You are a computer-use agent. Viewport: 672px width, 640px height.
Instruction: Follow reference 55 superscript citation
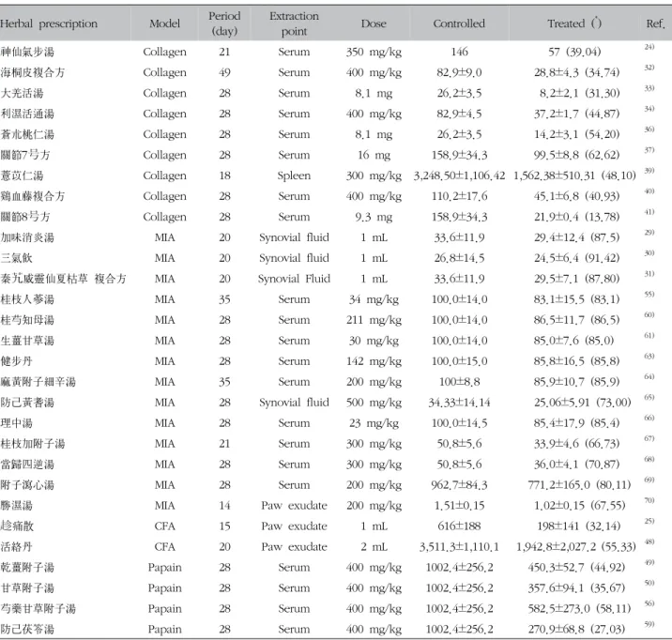[649, 294]
